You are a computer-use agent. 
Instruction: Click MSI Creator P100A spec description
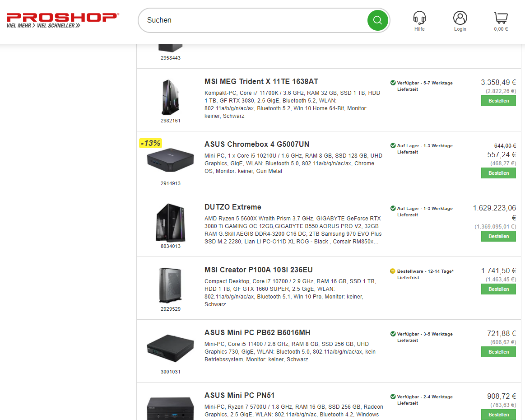[290, 293]
